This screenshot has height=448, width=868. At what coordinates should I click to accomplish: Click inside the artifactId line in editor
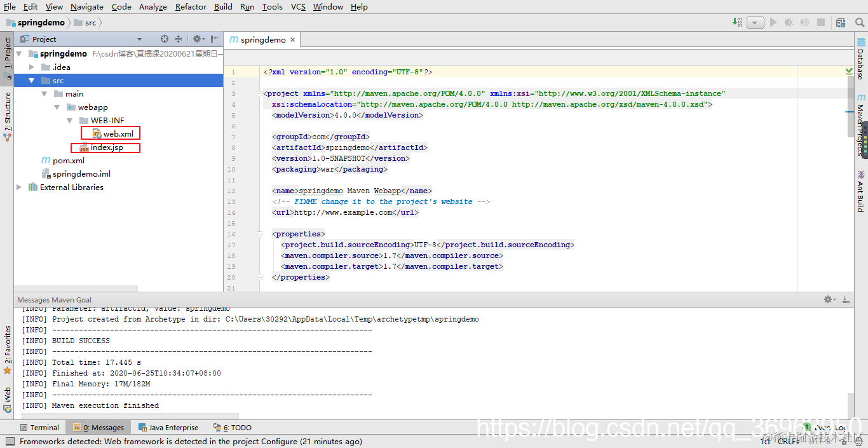coord(351,147)
